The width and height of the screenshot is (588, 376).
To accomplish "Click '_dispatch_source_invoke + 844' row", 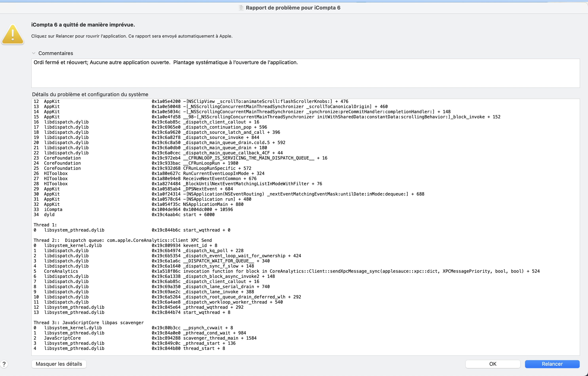I will 147,137.
